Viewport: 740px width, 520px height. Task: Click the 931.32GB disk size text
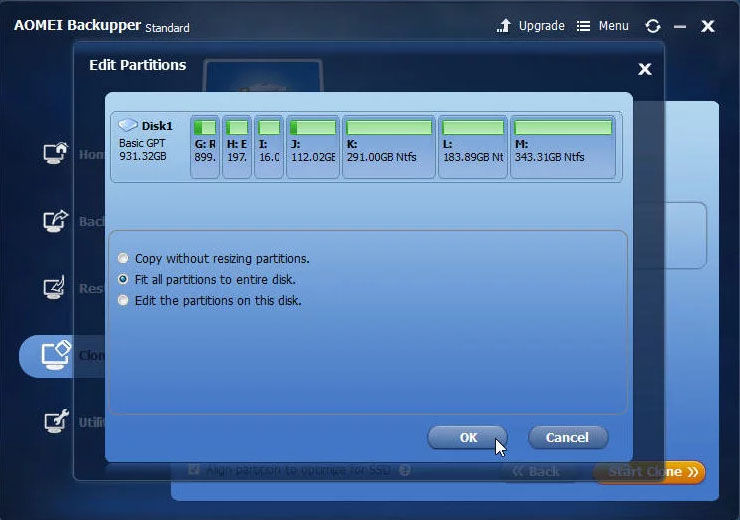[x=143, y=156]
